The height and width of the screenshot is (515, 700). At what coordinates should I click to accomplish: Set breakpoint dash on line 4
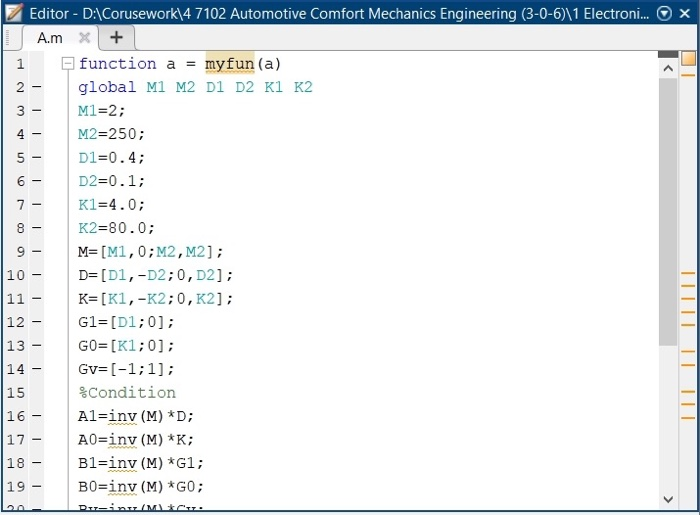pyautogui.click(x=37, y=134)
